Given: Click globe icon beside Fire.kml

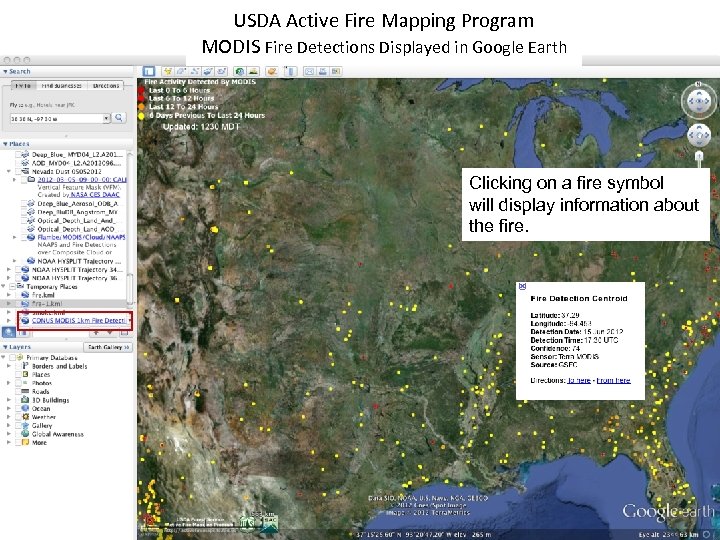Looking at the screenshot, I should pos(25,295).
